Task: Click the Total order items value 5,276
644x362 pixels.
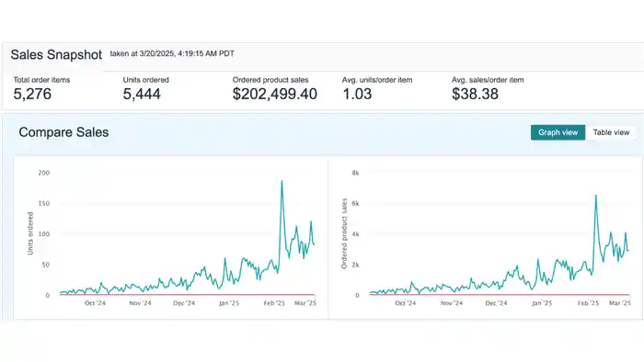Action: pos(32,94)
